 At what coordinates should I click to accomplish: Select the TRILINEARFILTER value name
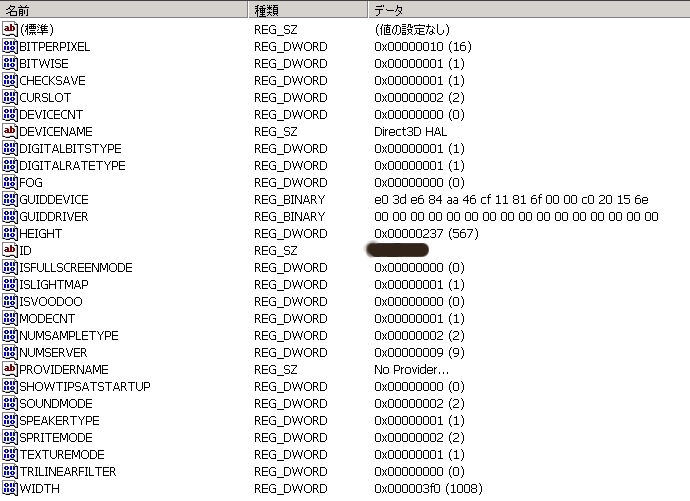(68, 472)
